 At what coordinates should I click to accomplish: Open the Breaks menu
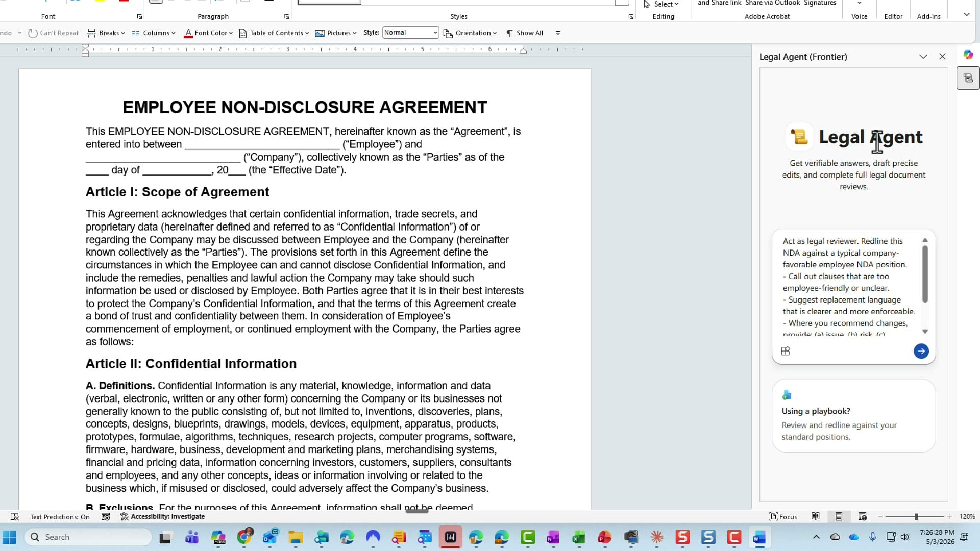pos(106,33)
